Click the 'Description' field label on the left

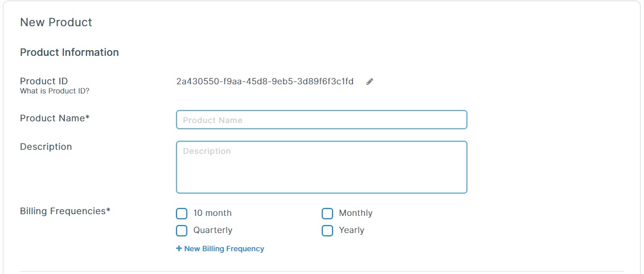point(46,147)
